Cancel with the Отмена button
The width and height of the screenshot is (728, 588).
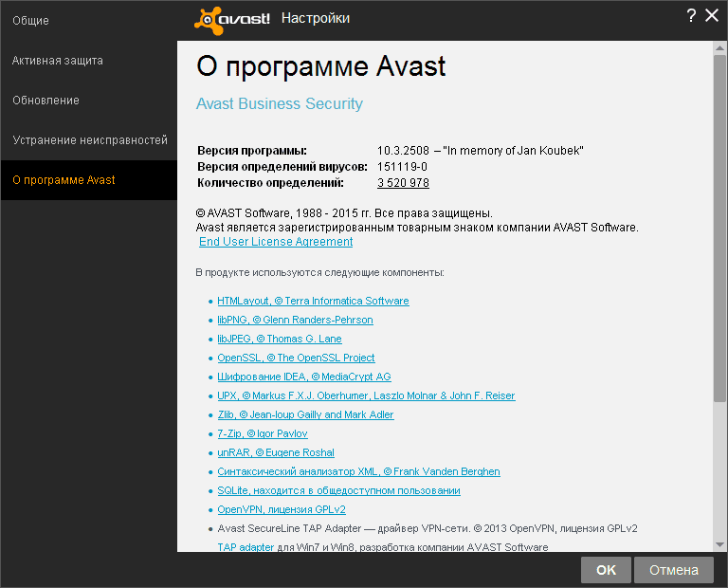tap(674, 570)
